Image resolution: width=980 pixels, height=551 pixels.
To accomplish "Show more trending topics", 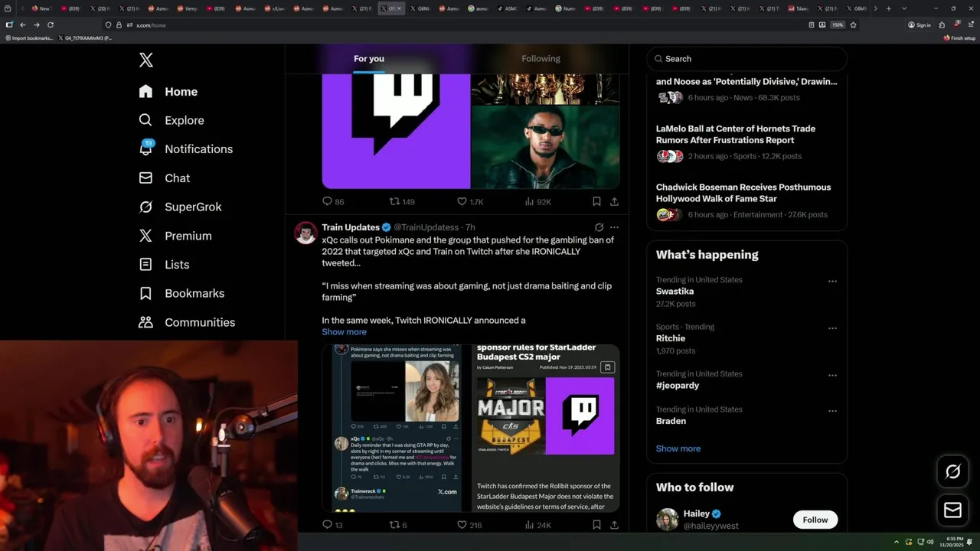I will (678, 448).
